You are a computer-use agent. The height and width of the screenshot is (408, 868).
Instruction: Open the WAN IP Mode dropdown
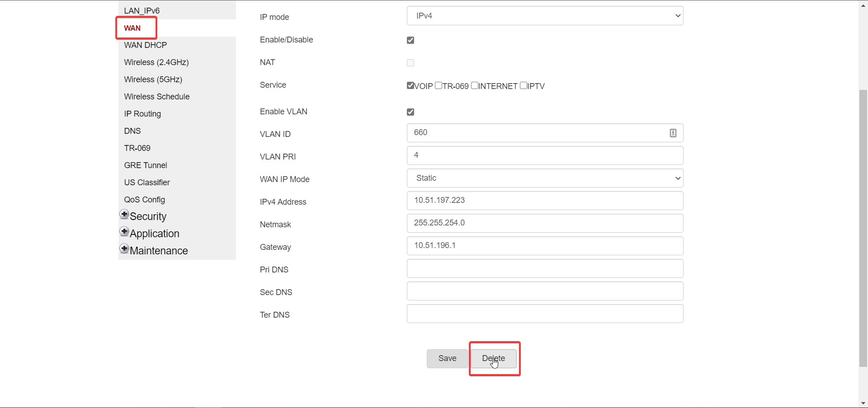click(545, 178)
